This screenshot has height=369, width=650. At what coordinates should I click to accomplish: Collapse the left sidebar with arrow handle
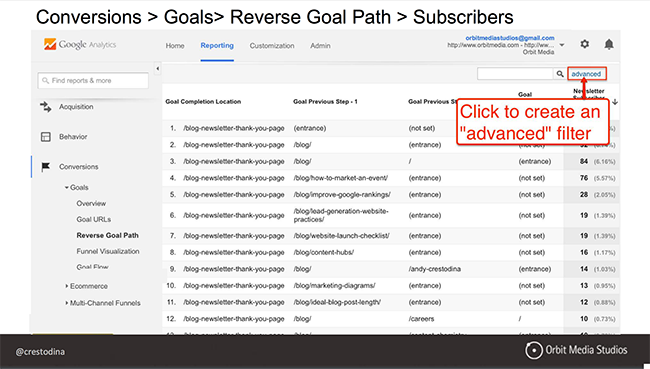(158, 69)
